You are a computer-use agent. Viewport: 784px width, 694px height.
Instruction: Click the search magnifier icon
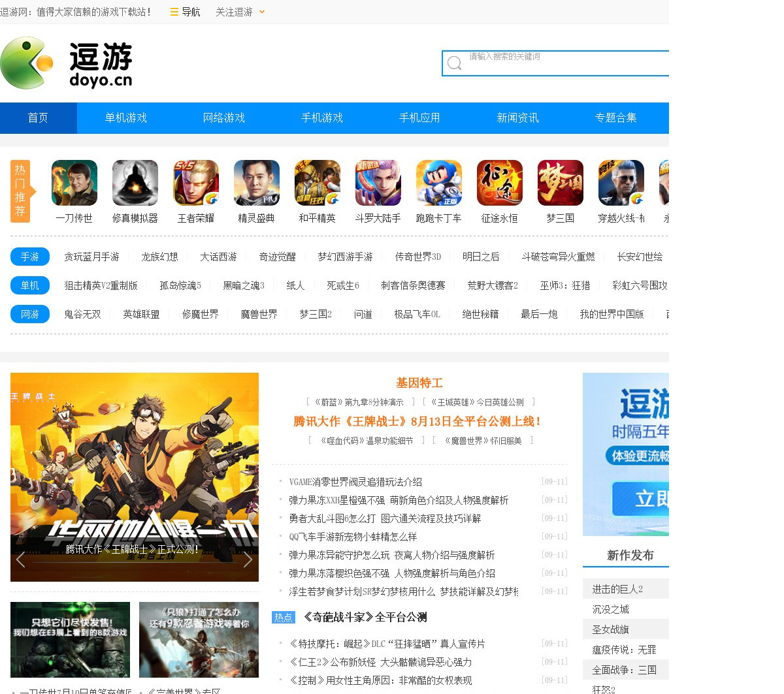[x=455, y=63]
